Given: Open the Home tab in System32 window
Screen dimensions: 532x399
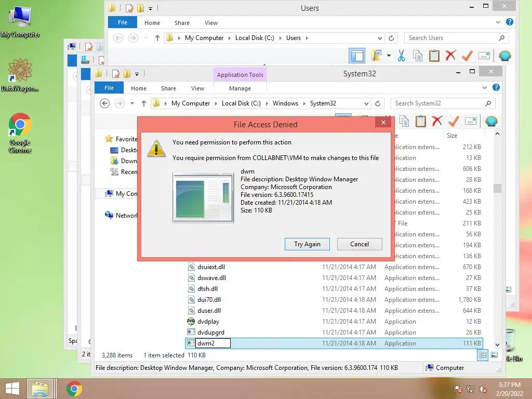Looking at the screenshot, I should (139, 88).
